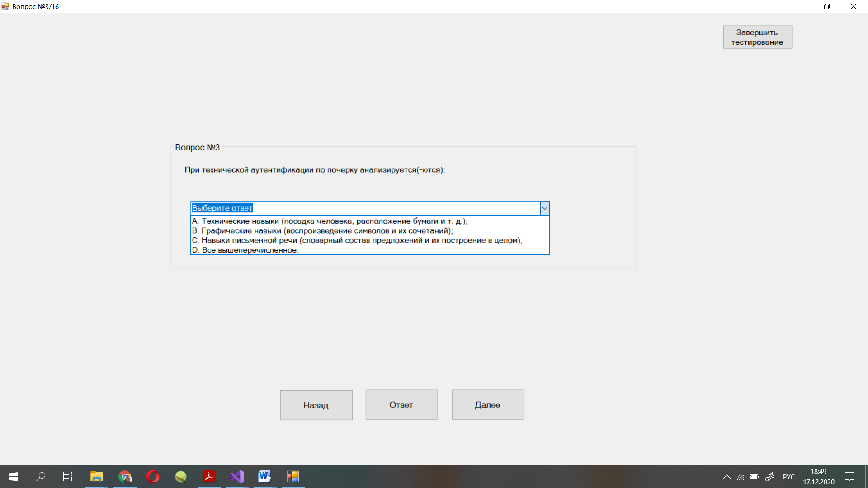Viewport: 868px width, 488px height.
Task: Open the Windows Start menu
Action: click(x=14, y=477)
